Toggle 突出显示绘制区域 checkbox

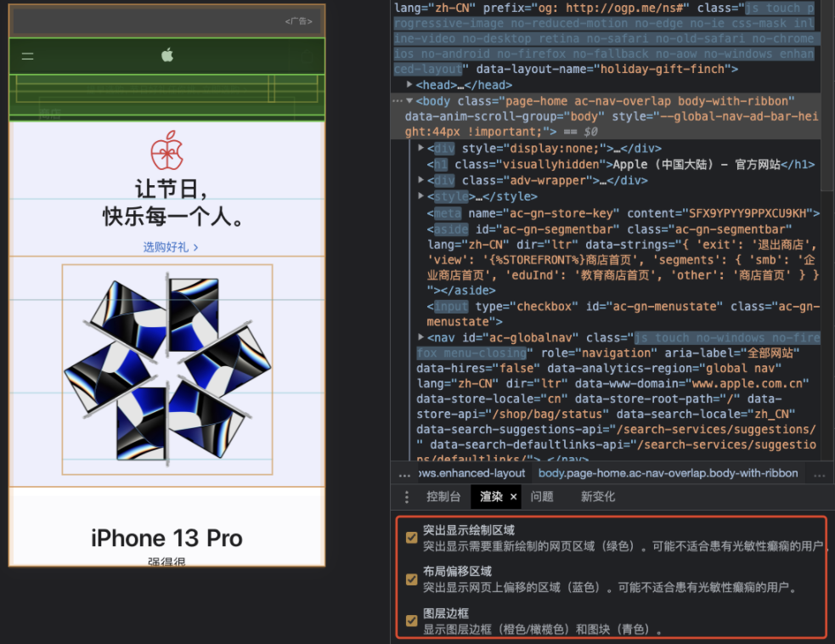pyautogui.click(x=412, y=538)
